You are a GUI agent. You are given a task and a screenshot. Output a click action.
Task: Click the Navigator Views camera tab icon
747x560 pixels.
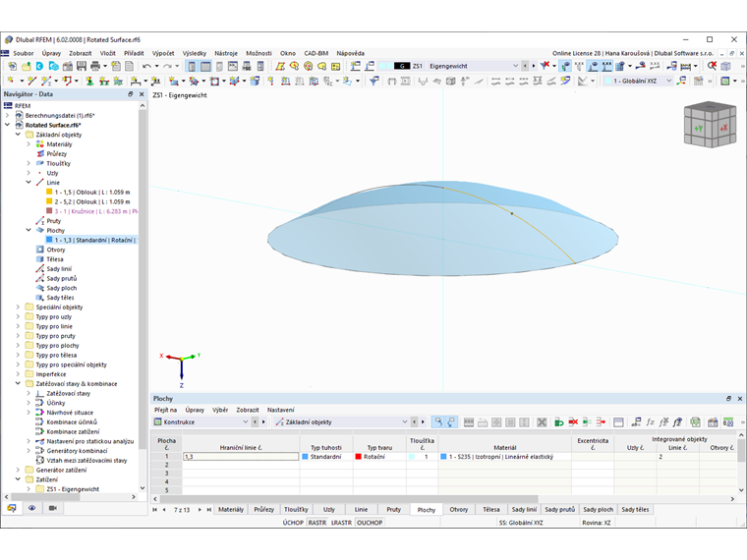point(53,508)
